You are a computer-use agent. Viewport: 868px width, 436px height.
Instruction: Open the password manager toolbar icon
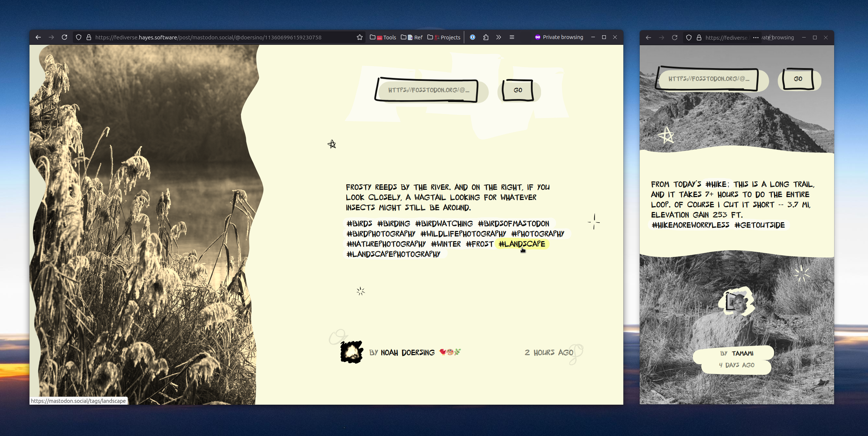473,37
